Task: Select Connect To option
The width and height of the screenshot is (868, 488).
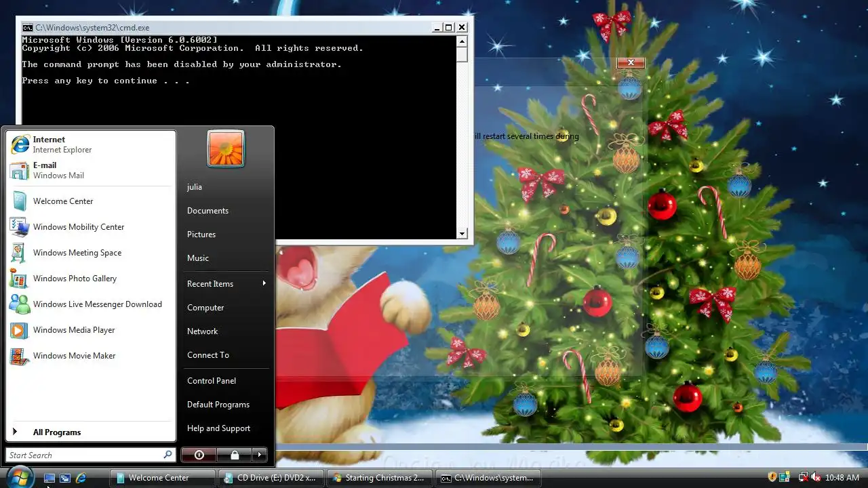Action: [226, 355]
